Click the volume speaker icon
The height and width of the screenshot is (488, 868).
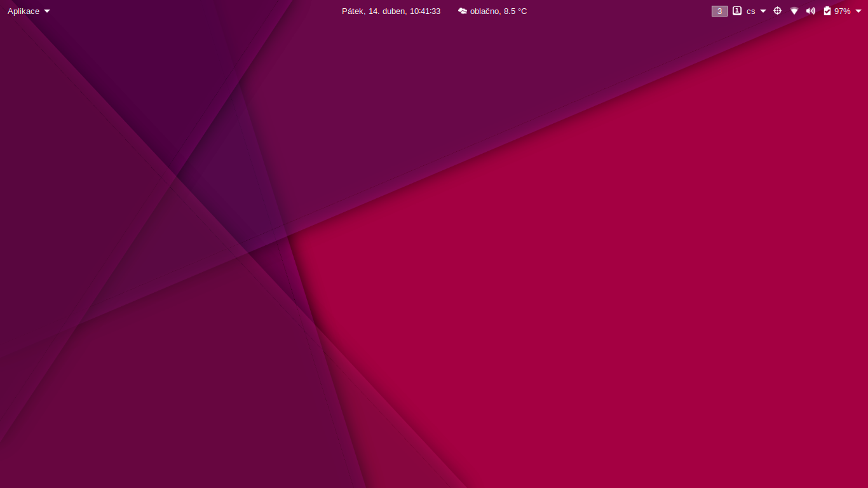coord(811,11)
